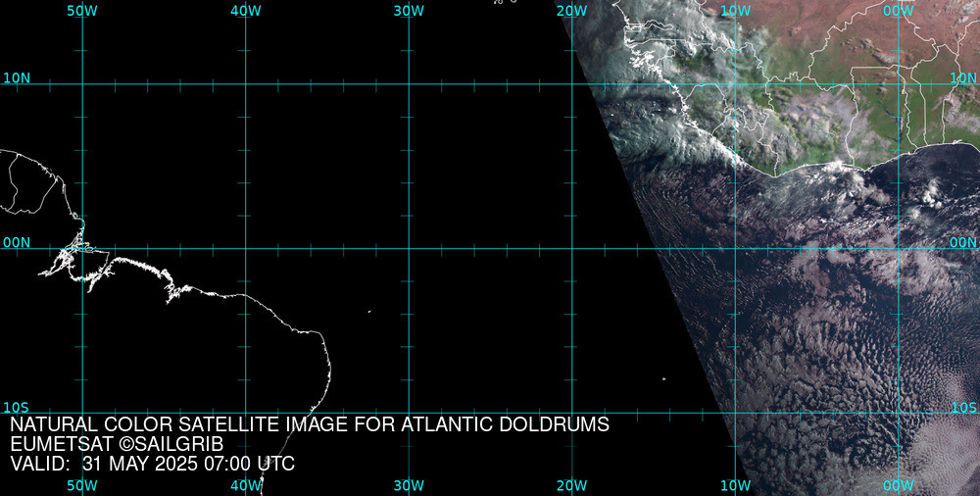Click the 10W label along the top edge
The image size is (980, 496).
735,11
